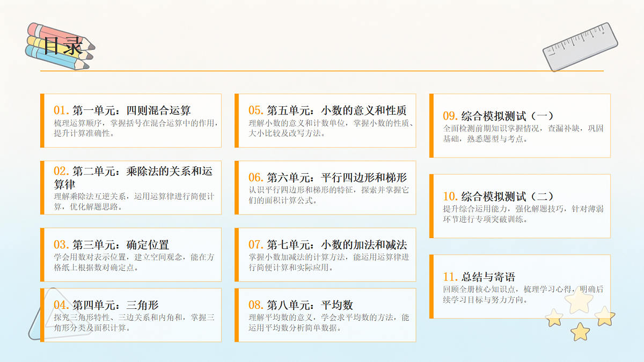Select description starting 学会用数对表示位置

point(134,262)
